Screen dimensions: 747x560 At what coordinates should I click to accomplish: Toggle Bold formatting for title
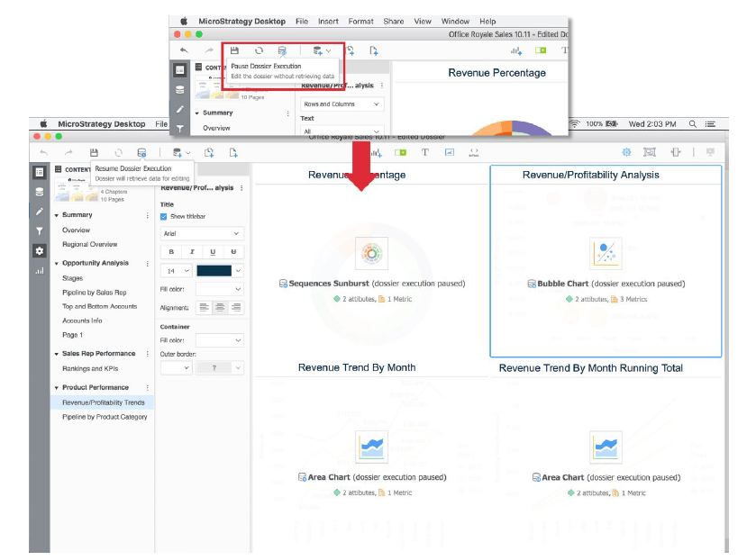coord(171,252)
